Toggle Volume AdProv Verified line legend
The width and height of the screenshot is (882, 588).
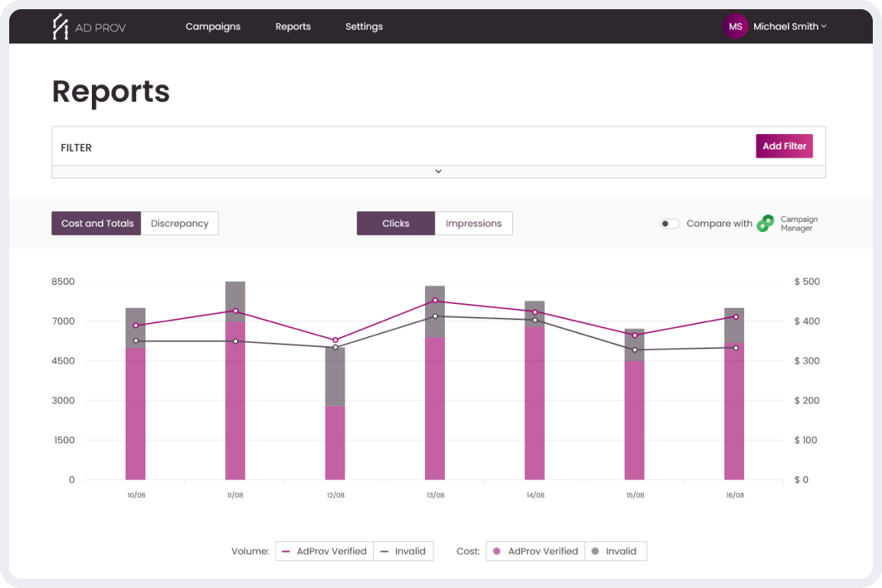click(x=325, y=551)
